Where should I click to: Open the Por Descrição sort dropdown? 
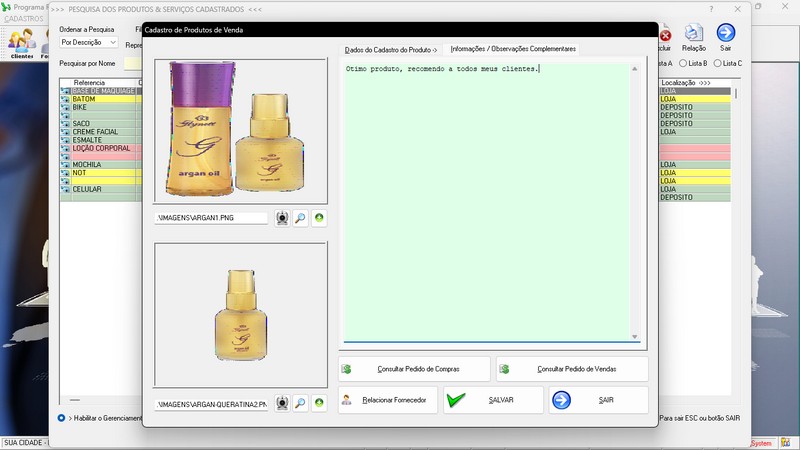pyautogui.click(x=88, y=42)
